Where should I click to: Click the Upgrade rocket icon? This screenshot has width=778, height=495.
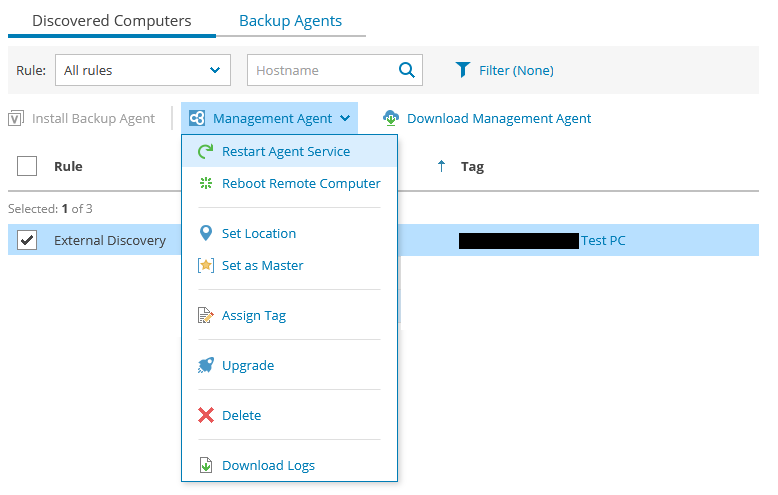[x=205, y=366]
